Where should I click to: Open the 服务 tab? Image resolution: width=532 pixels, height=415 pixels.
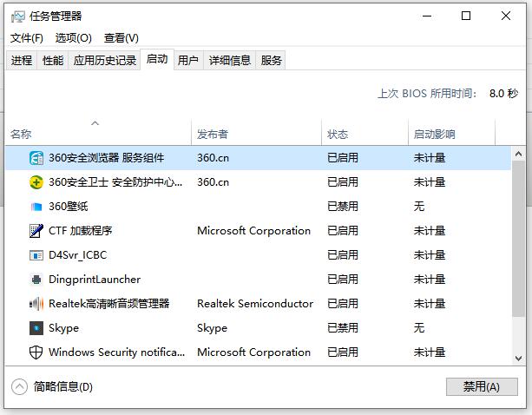pos(272,60)
